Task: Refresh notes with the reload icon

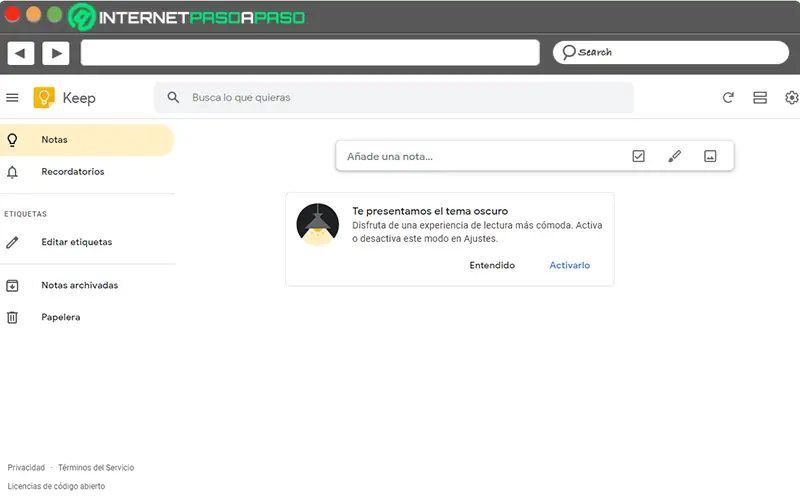Action: click(728, 97)
